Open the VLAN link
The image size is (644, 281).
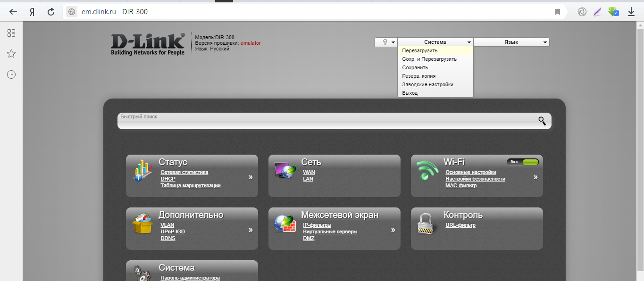(167, 225)
